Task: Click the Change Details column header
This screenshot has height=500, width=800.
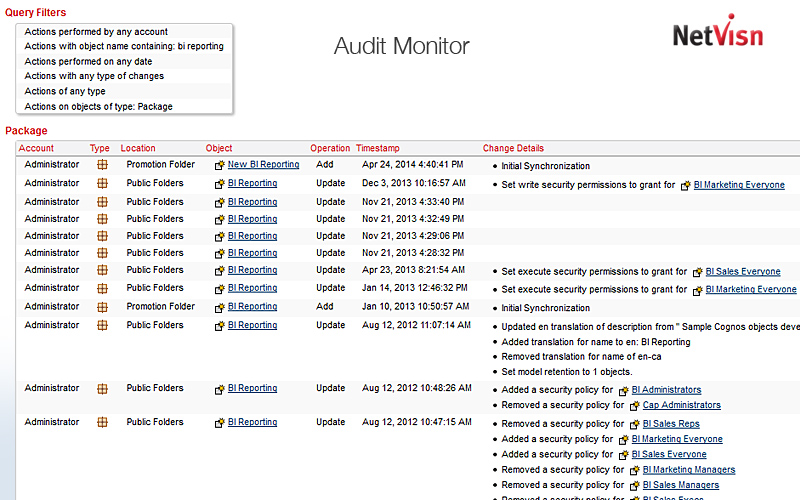Action: click(513, 149)
